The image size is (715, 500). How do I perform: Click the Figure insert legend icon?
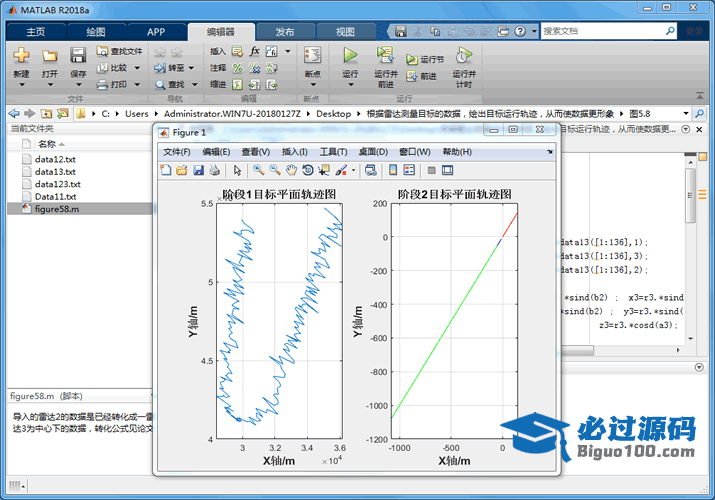tap(409, 170)
